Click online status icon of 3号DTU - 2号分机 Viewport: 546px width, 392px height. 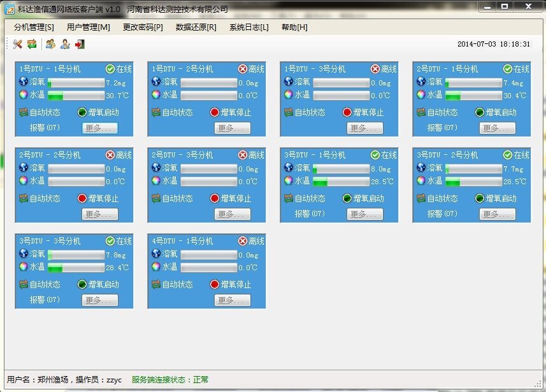tap(508, 155)
